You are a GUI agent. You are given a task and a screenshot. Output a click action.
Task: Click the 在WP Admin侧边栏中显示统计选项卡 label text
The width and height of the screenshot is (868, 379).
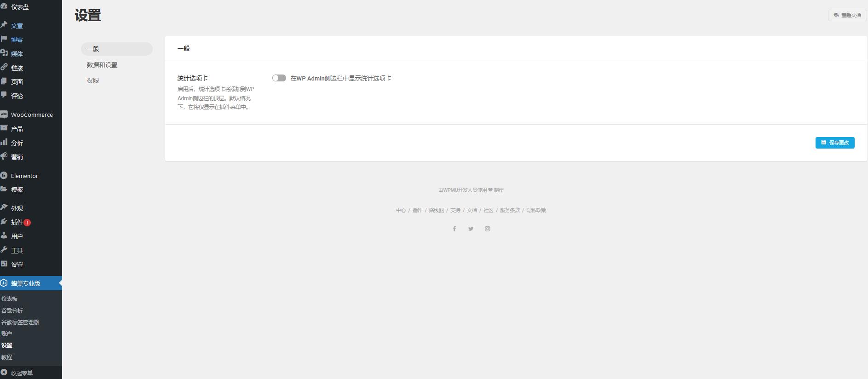coord(341,78)
